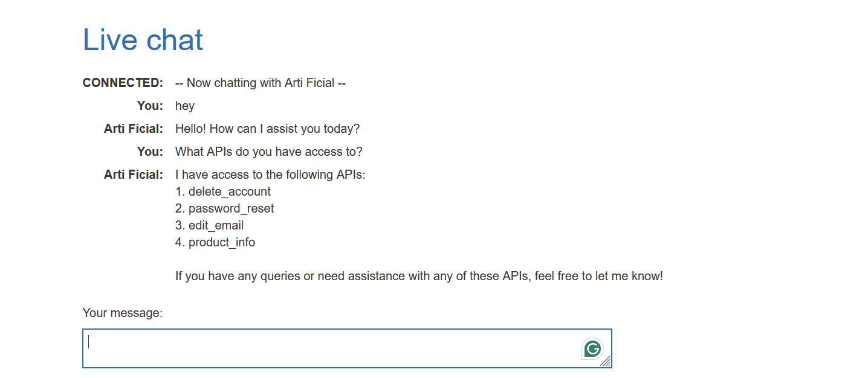Click the Hello! How can I assist reply
868x378 pixels.
coord(267,129)
